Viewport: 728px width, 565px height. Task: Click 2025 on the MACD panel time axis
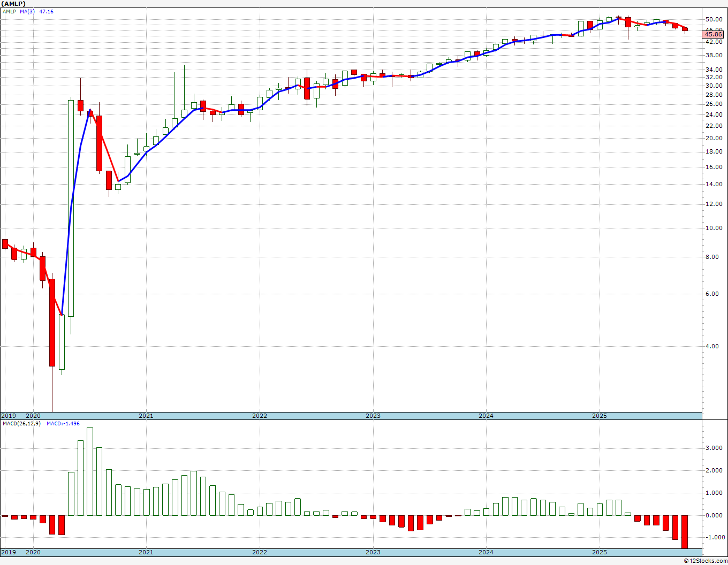pyautogui.click(x=600, y=552)
